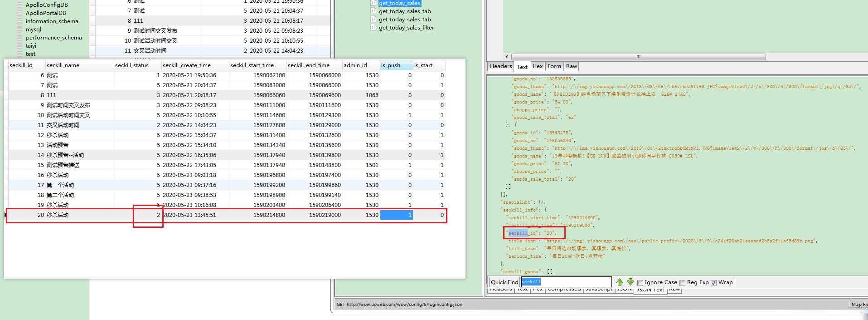This screenshot has height=320, width=868.
Task: Click the create time '2020-05-22 17:43:05'
Action: click(x=195, y=165)
